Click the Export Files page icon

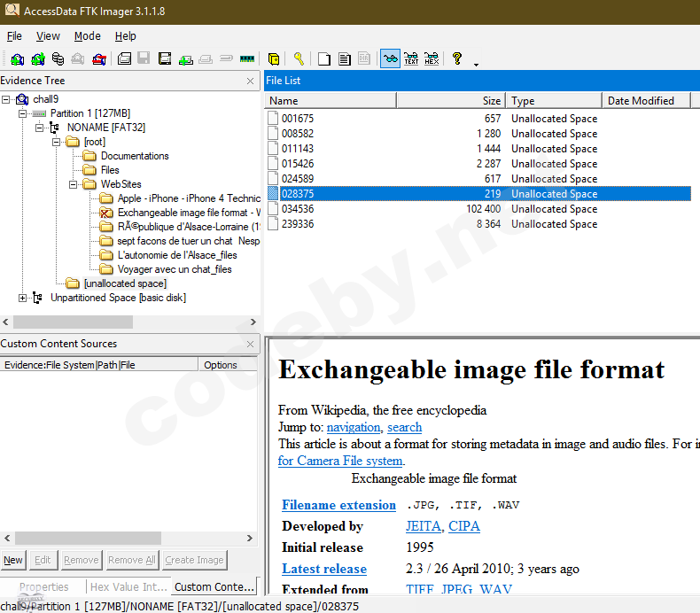coord(324,59)
